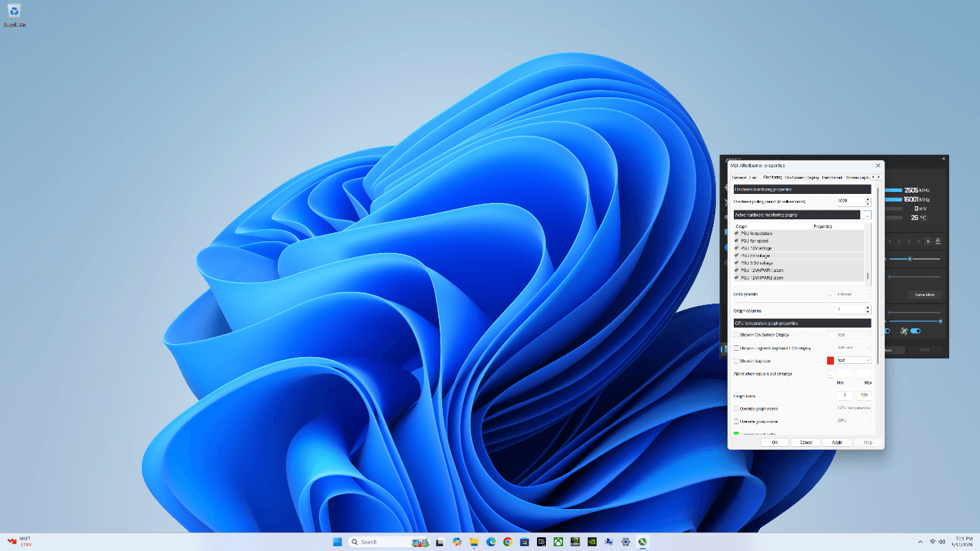
Task: Pick the white On-Screen Display color swatch
Action: tap(830, 335)
